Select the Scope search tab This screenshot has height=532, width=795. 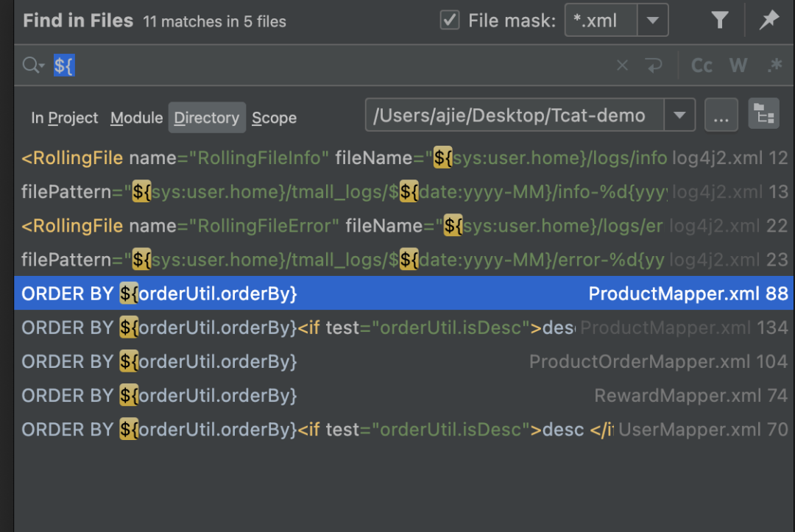pos(274,118)
